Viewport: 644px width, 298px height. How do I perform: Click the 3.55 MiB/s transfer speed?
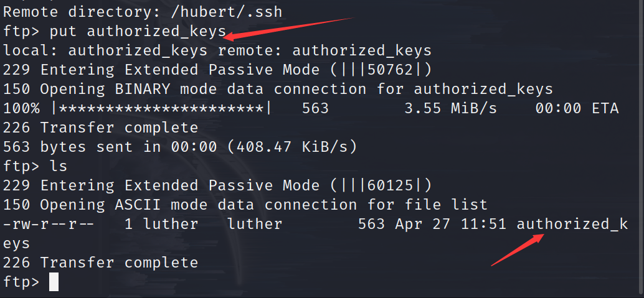click(x=450, y=109)
